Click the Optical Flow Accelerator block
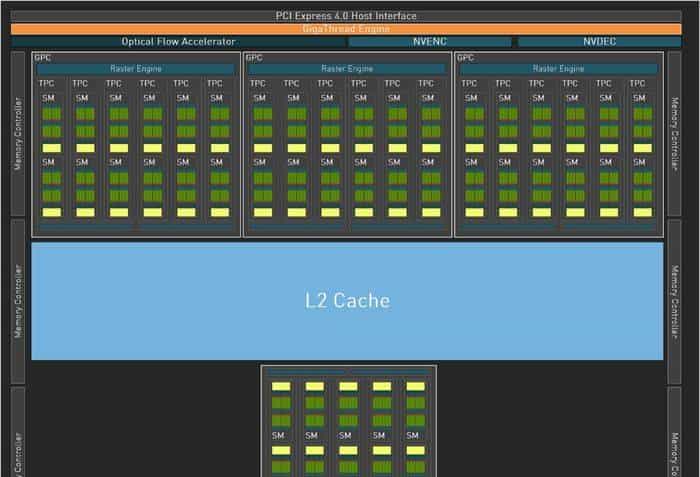 click(x=179, y=42)
